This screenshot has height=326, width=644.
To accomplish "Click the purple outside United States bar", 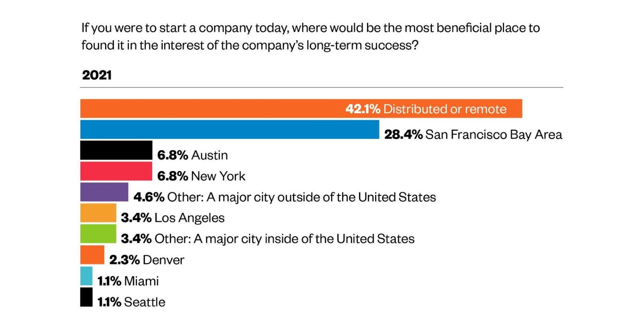I will 104,192.
